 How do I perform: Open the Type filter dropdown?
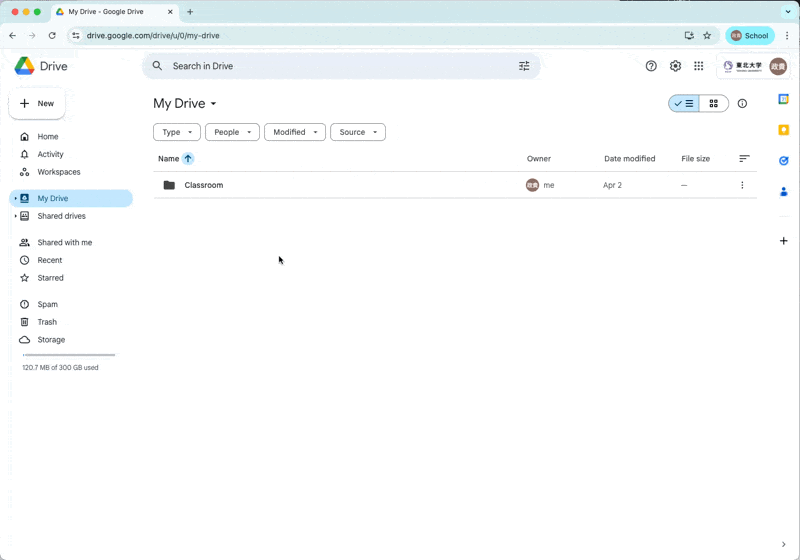(176, 132)
